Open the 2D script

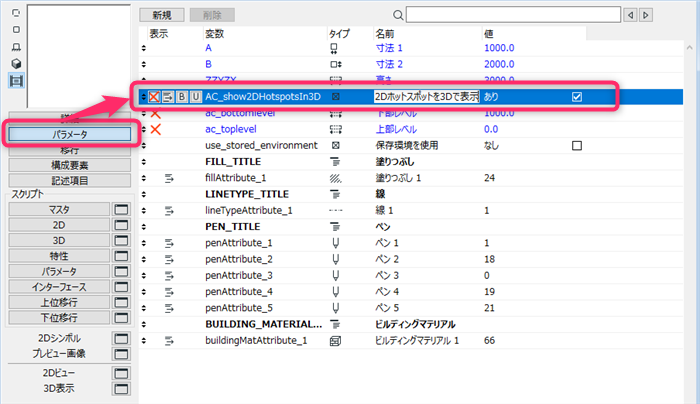pos(59,225)
